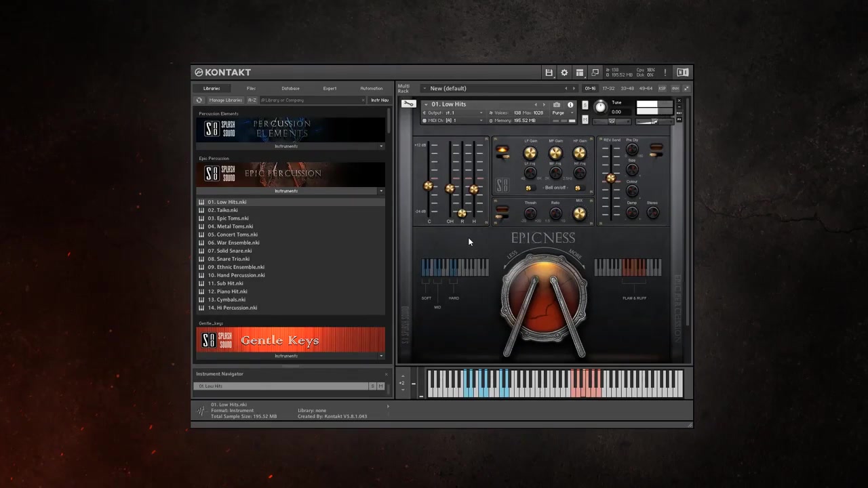Solo the 01. Low Hits instrument
This screenshot has width=868, height=488.
585,106
